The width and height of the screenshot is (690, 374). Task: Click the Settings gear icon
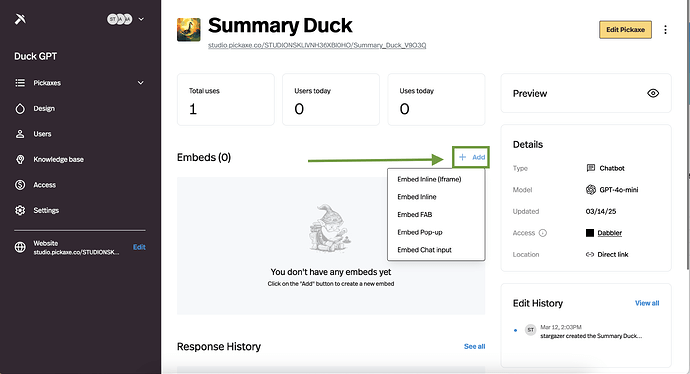coord(20,210)
